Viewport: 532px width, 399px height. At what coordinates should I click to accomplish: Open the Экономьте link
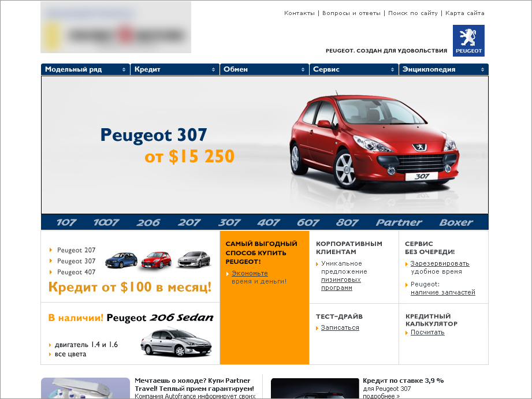click(250, 273)
